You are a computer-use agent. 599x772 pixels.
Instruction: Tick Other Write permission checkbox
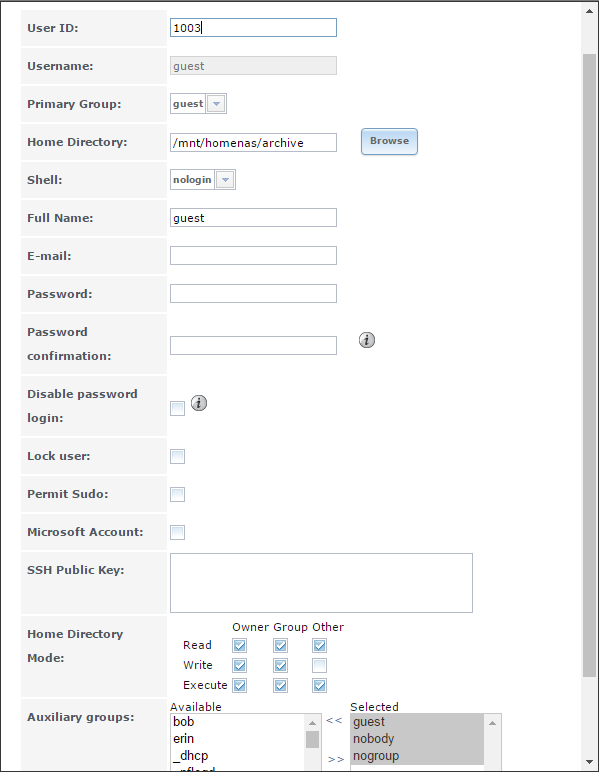coord(319,665)
